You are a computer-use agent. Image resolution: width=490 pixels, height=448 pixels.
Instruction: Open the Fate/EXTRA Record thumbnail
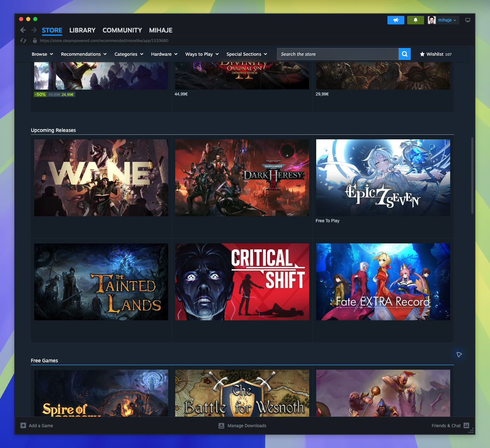pyautogui.click(x=383, y=282)
